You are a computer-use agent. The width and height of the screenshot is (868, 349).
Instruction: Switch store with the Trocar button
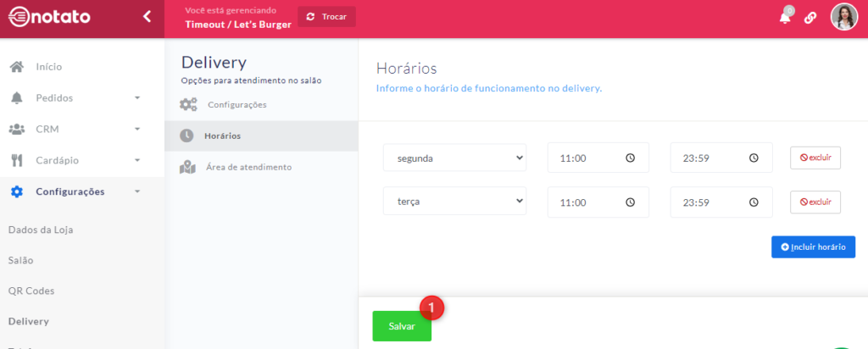tap(326, 17)
